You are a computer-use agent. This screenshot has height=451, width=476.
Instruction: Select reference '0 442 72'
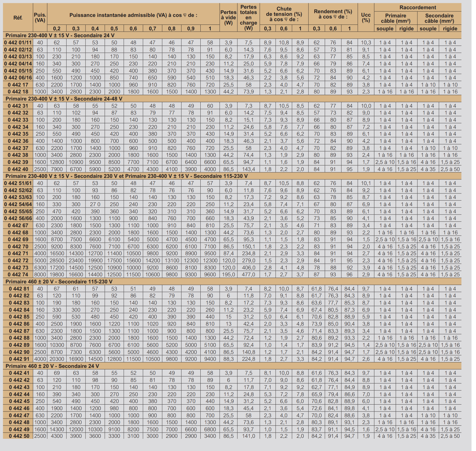pyautogui.click(x=18, y=260)
